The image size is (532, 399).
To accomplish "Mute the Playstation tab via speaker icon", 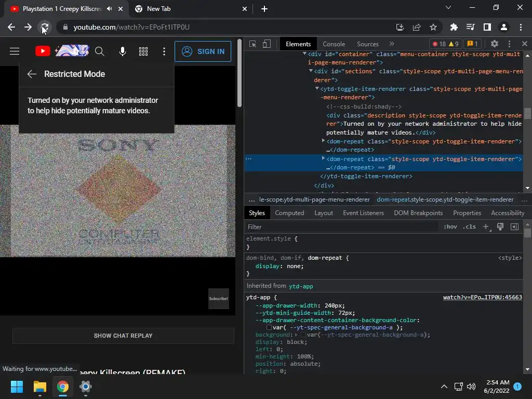I will coord(109,9).
